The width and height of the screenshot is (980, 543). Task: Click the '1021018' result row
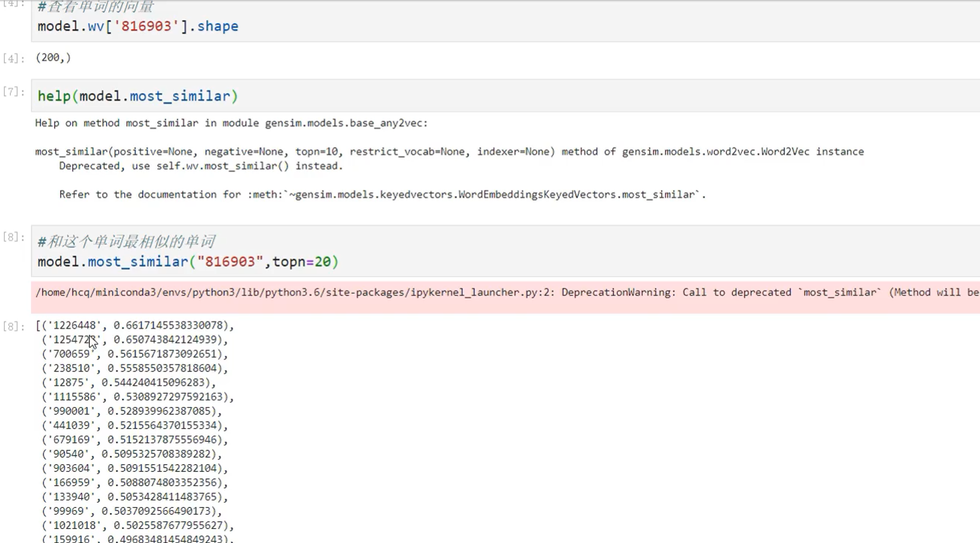(138, 525)
